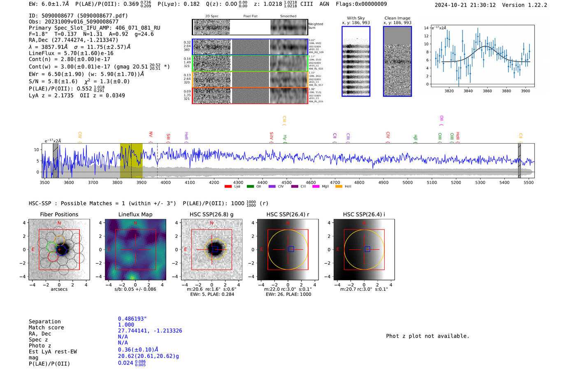
Task: Select the Clean Image panel
Action: pos(397,61)
